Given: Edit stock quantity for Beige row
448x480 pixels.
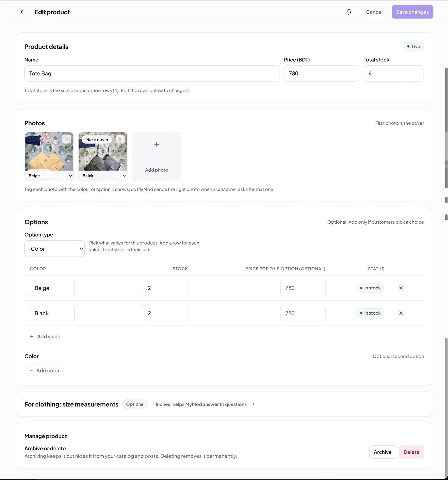Looking at the screenshot, I should [x=165, y=288].
